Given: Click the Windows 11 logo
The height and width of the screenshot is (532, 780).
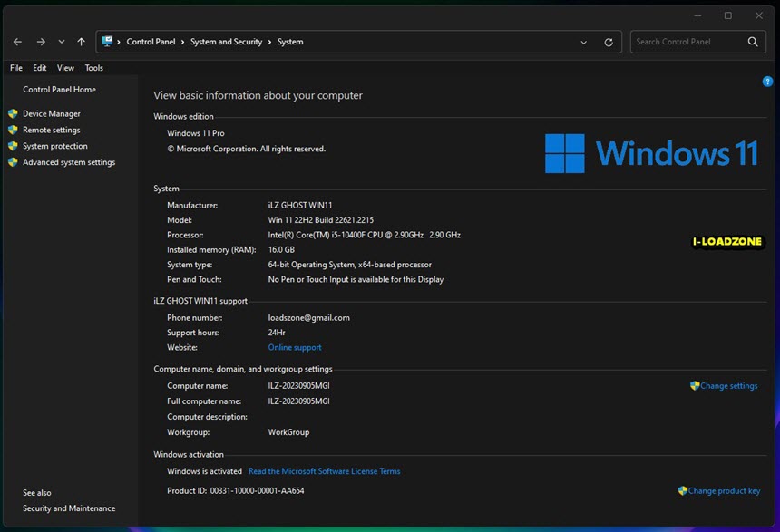Looking at the screenshot, I should (x=651, y=153).
